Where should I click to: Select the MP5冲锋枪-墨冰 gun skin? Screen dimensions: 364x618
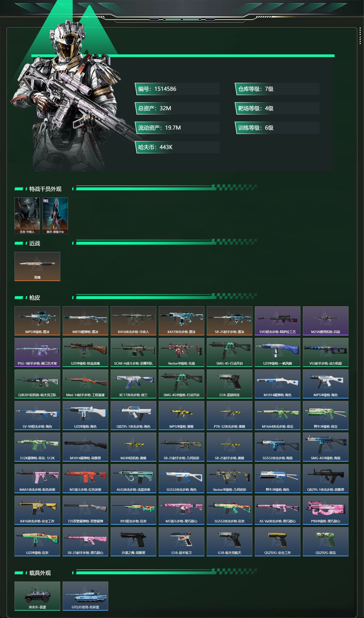point(37,321)
